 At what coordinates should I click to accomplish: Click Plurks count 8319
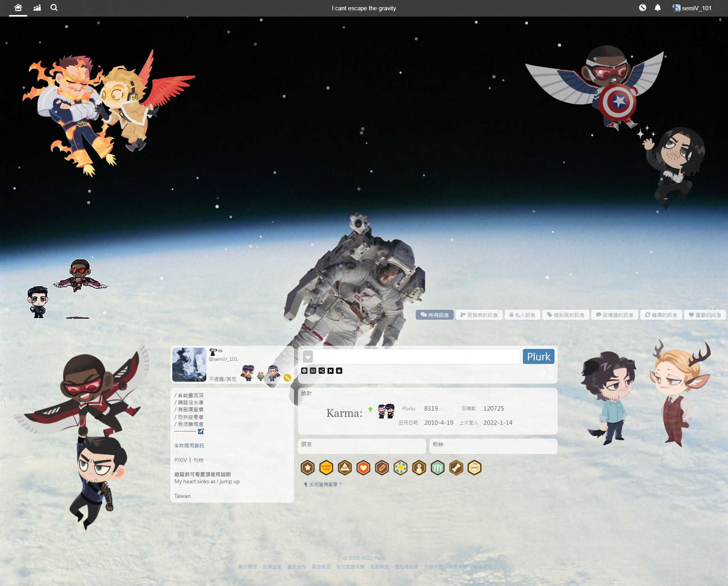[x=431, y=409]
